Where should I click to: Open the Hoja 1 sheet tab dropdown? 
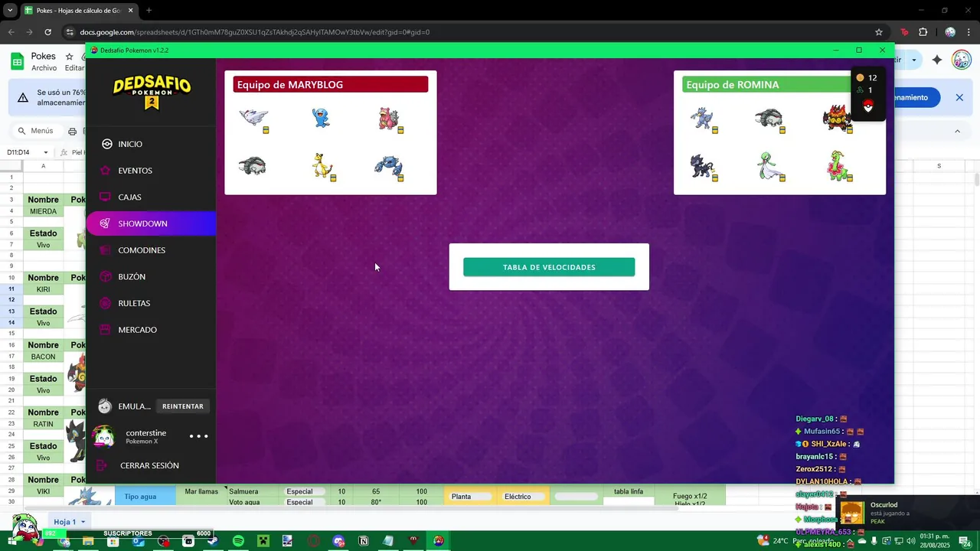point(83,522)
